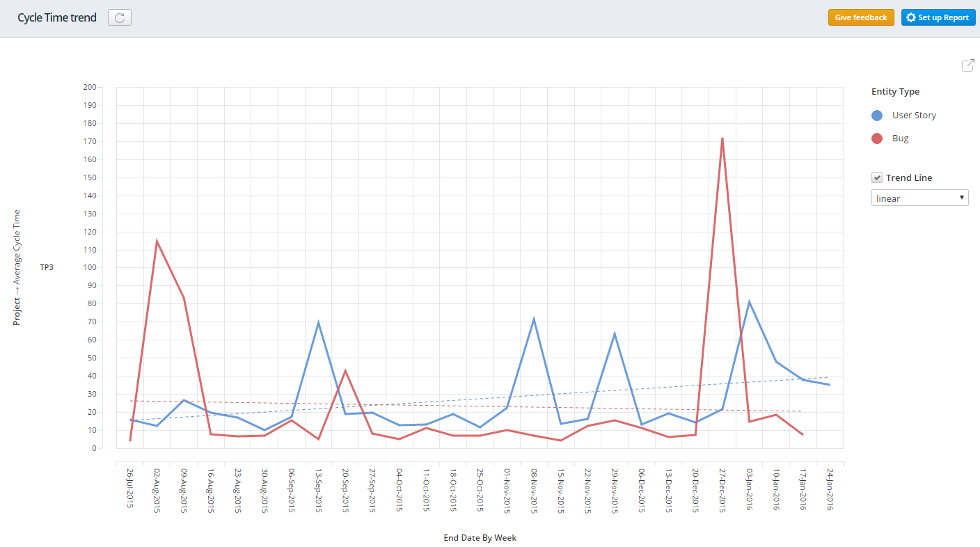
Task: Click the blue User Story legend marker
Action: click(x=877, y=115)
